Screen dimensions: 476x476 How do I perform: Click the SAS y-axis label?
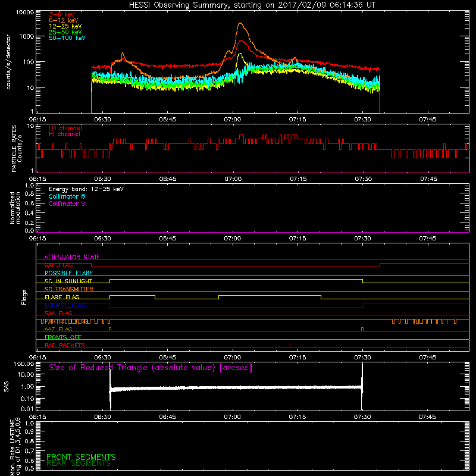[x=7, y=387]
